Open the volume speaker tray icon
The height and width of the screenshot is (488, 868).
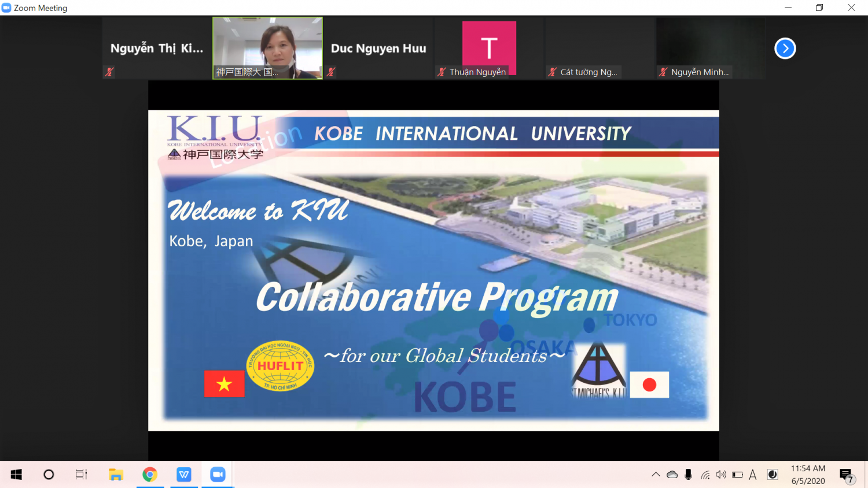(721, 475)
